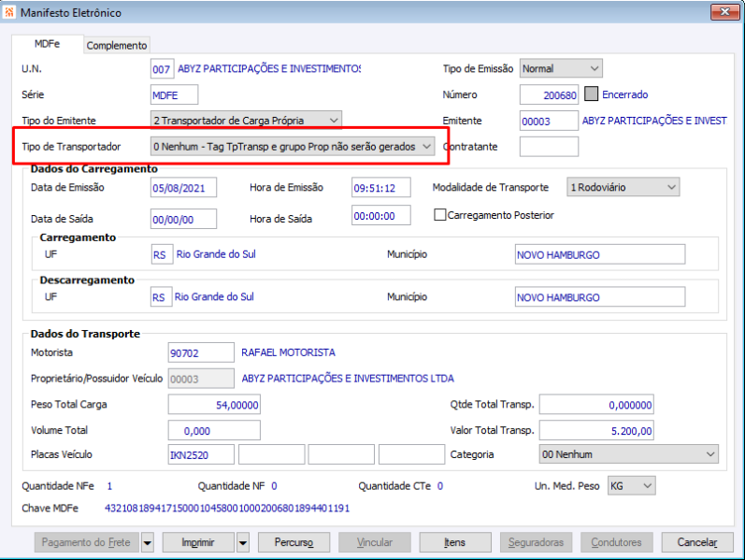
Task: Switch to the MDFe tab
Action: [x=47, y=44]
